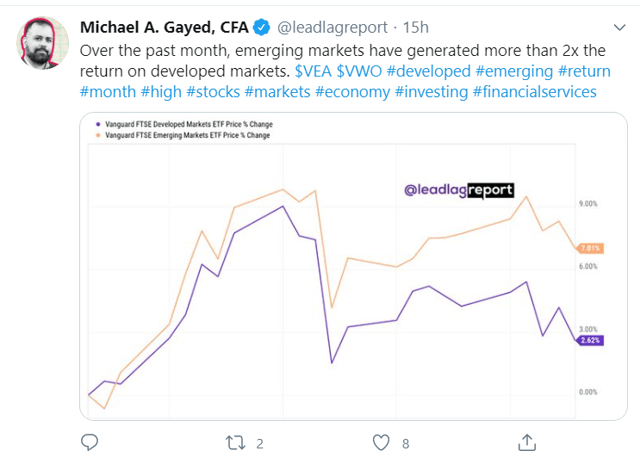Click the orange 7.01% value label
The width and height of the screenshot is (640, 457).
click(x=590, y=248)
